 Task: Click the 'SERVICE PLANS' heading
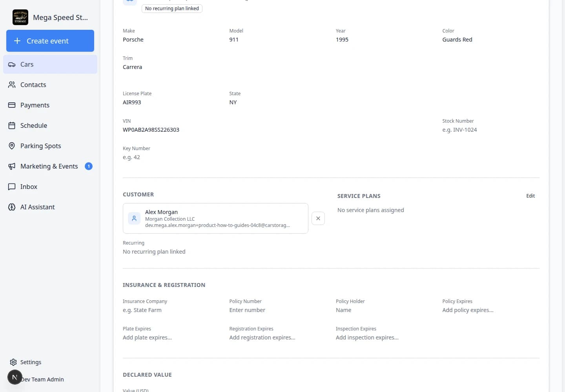pos(359,196)
